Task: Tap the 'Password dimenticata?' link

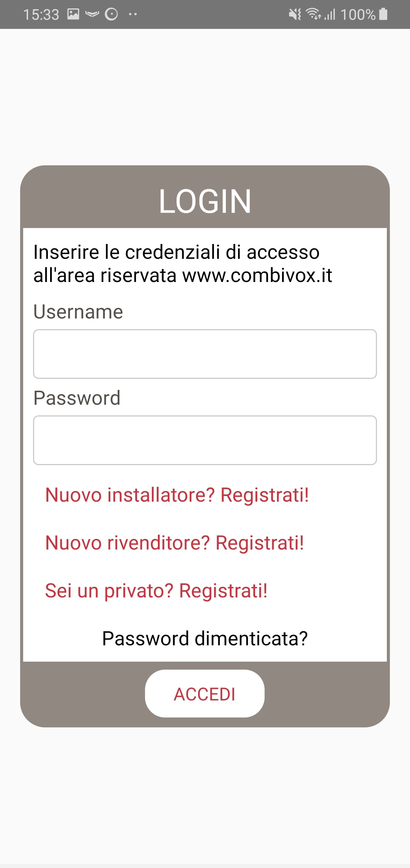Action: (x=205, y=638)
